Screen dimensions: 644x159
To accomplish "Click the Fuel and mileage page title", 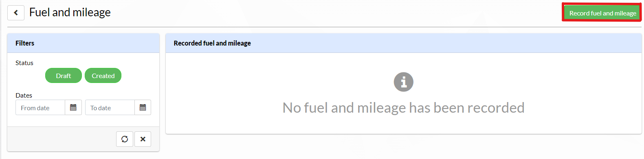I will pyautogui.click(x=70, y=13).
